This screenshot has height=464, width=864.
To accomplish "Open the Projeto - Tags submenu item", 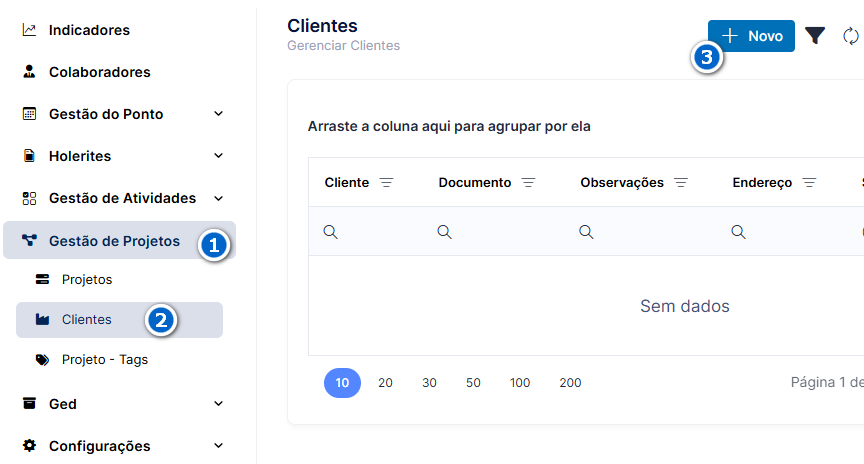I will point(120,360).
